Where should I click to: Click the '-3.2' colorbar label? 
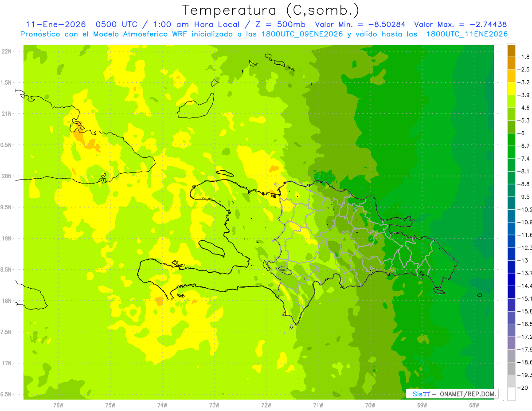524,82
